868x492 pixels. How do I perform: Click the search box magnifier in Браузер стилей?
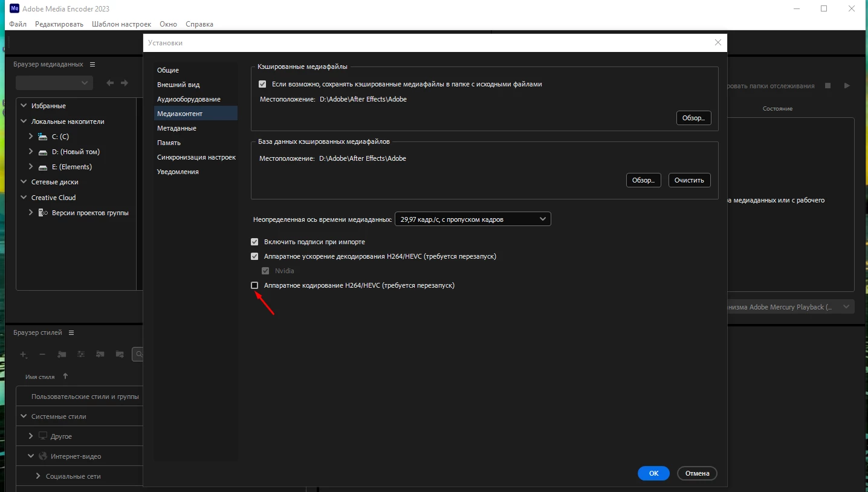139,354
